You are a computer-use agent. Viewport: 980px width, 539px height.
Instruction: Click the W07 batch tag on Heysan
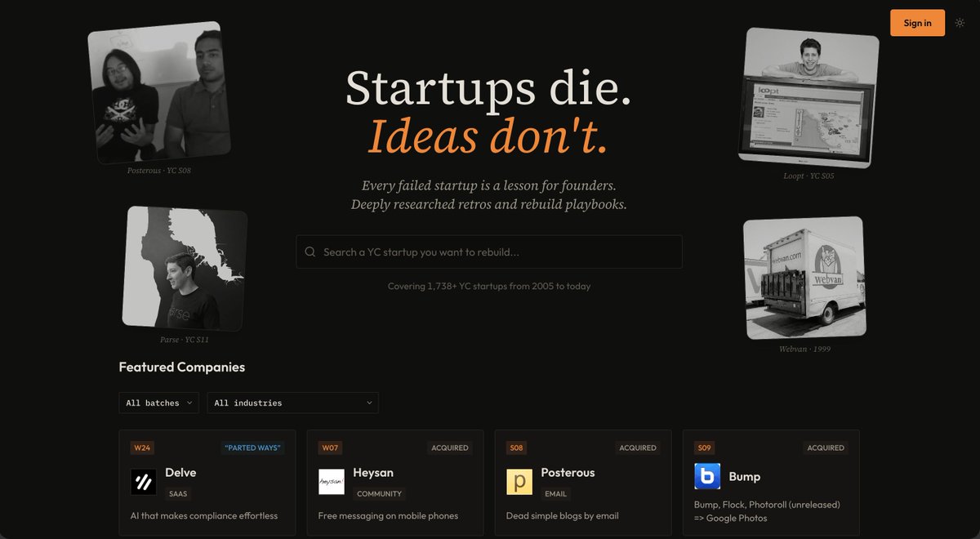point(330,448)
